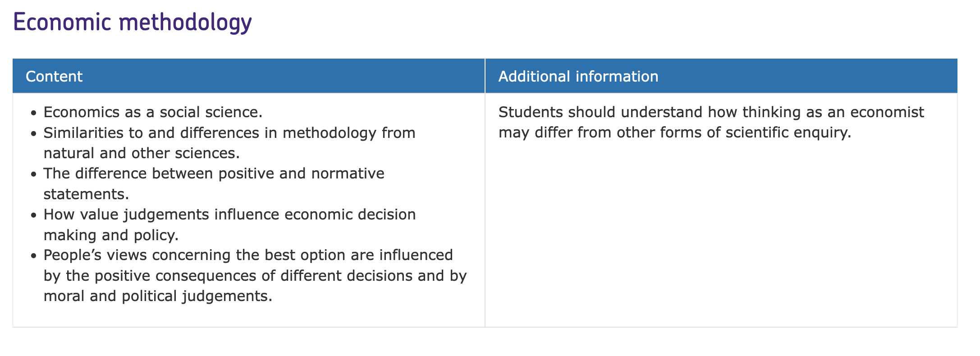Image resolution: width=980 pixels, height=356 pixels.
Task: Click the word statements on its own line
Action: (x=86, y=194)
